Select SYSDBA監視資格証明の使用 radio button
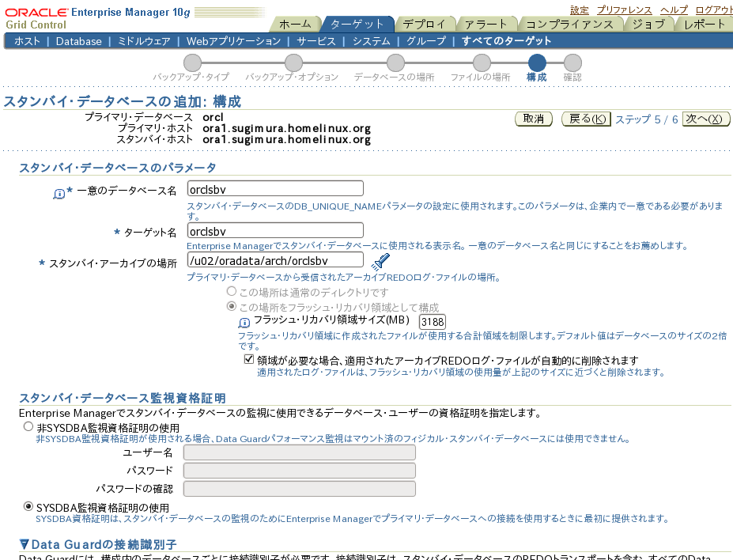Image resolution: width=733 pixels, height=560 pixels. click(28, 507)
